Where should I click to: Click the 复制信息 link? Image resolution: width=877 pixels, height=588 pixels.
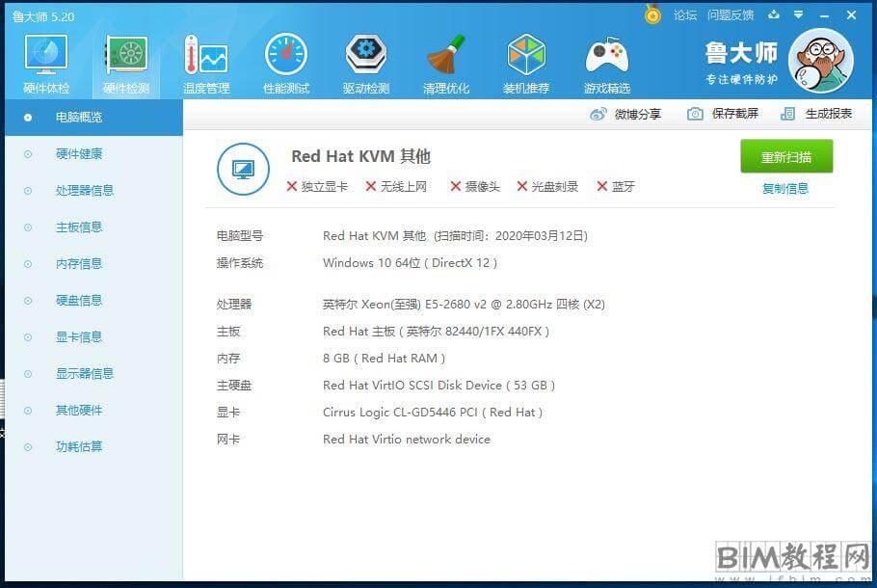coord(785,189)
